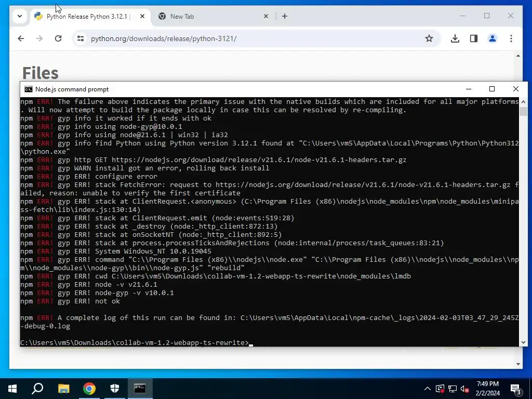The image size is (532, 399).
Task: Click the command prompt taskbar icon
Action: pyautogui.click(x=140, y=389)
